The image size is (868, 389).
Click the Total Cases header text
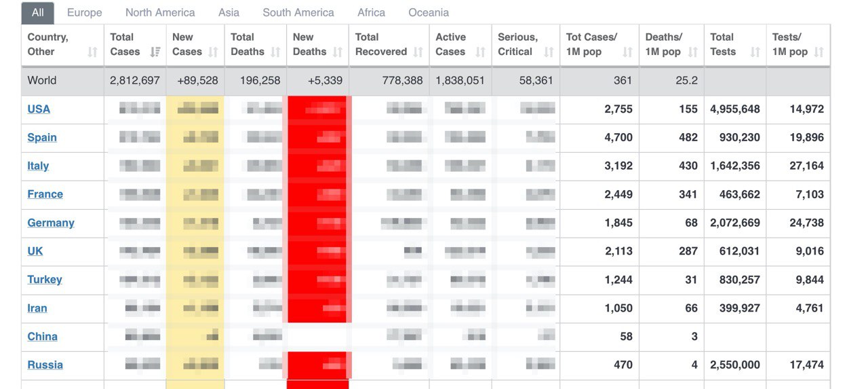[125, 45]
